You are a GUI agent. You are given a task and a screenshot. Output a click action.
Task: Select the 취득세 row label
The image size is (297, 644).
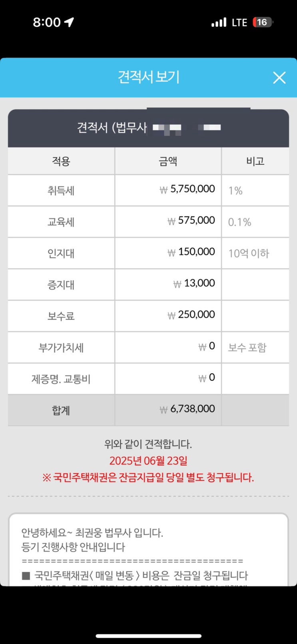tap(61, 190)
